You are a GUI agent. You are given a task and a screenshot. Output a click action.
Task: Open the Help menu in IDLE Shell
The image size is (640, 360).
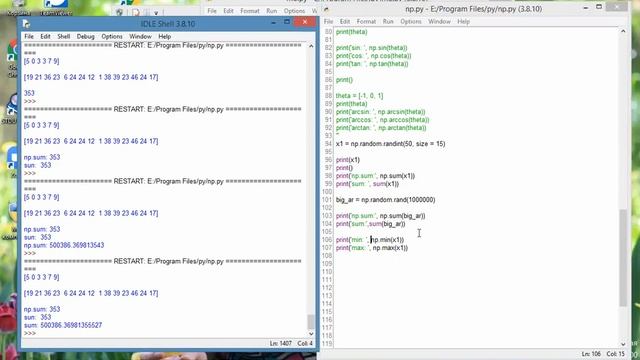tap(164, 36)
